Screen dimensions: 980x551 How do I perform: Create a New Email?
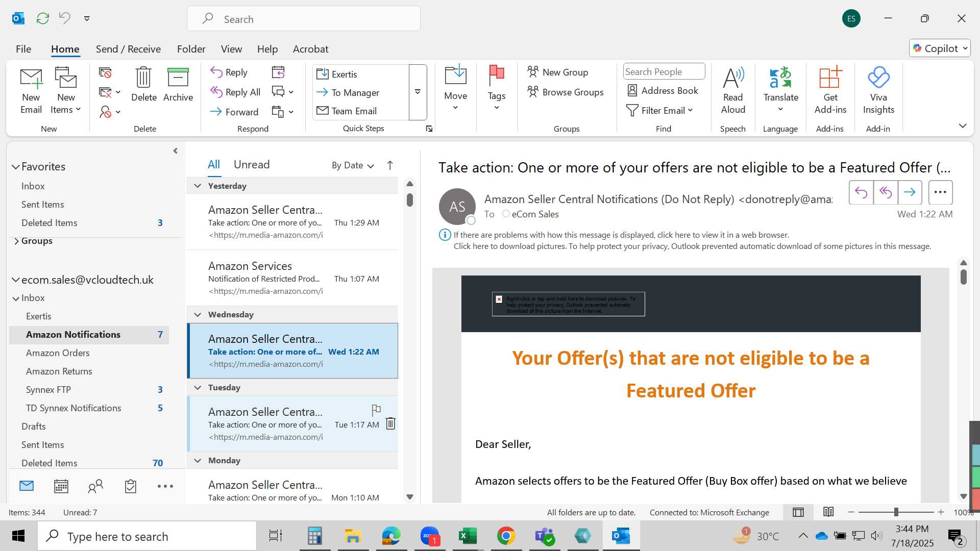31,91
